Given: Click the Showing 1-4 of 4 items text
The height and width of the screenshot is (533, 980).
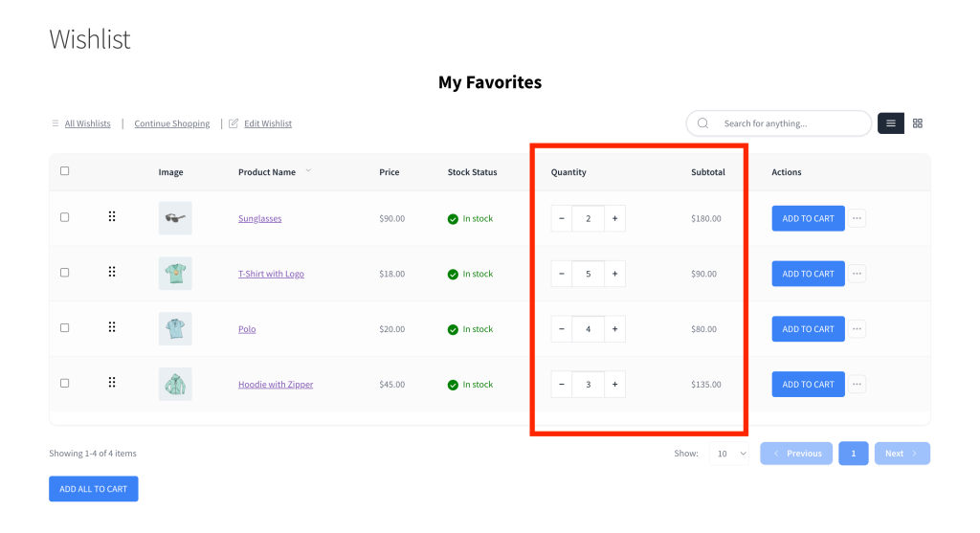Looking at the screenshot, I should pos(93,453).
